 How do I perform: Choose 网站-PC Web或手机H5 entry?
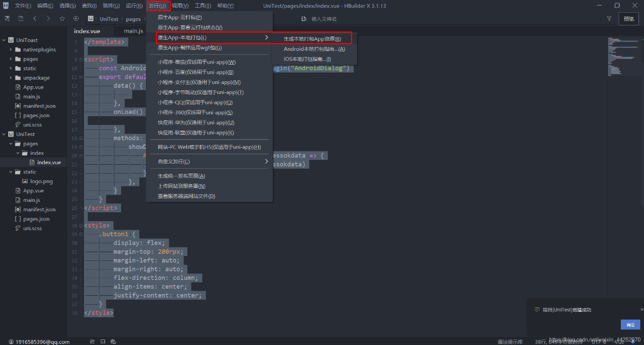[x=210, y=147]
